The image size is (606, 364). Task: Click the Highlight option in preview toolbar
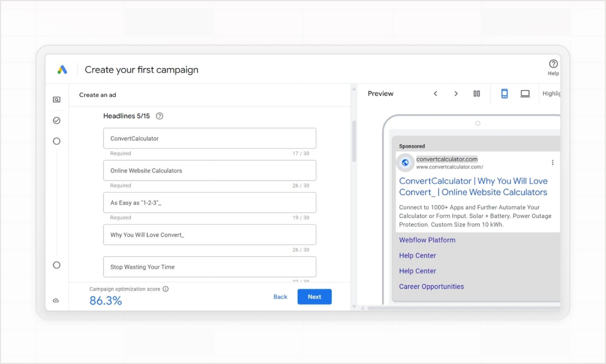point(551,94)
